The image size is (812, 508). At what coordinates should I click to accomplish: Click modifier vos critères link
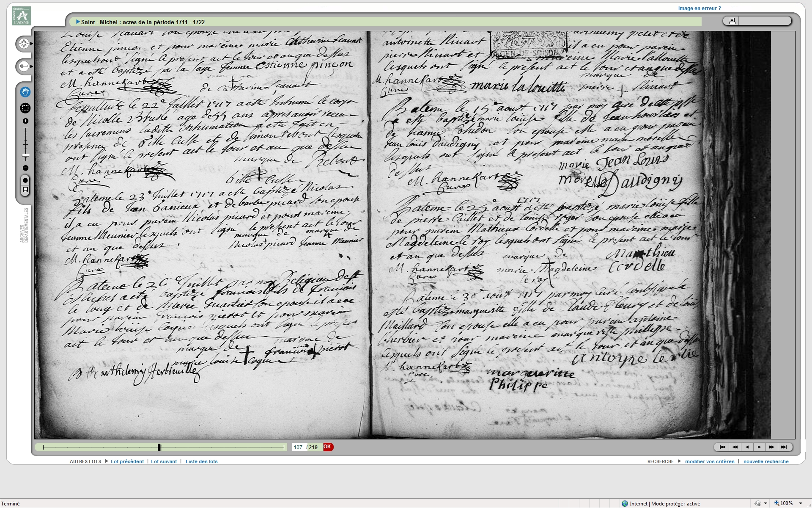click(709, 461)
